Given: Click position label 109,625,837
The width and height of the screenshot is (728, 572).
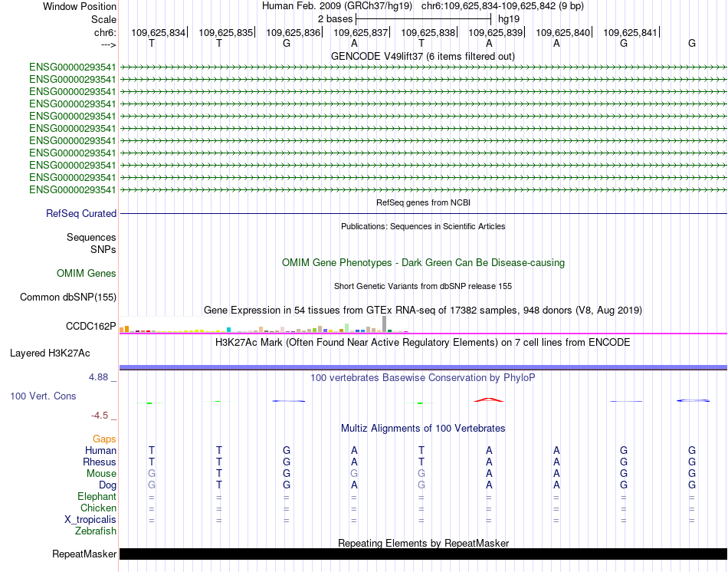Looking at the screenshot, I should pos(360,32).
